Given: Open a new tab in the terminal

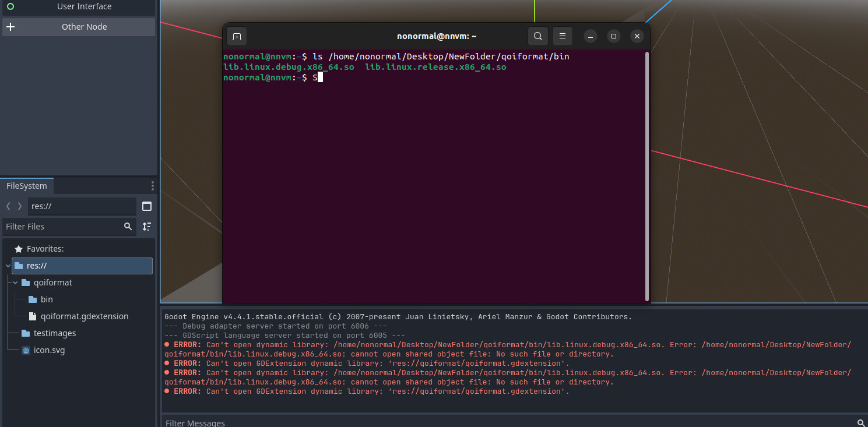Looking at the screenshot, I should 237,36.
